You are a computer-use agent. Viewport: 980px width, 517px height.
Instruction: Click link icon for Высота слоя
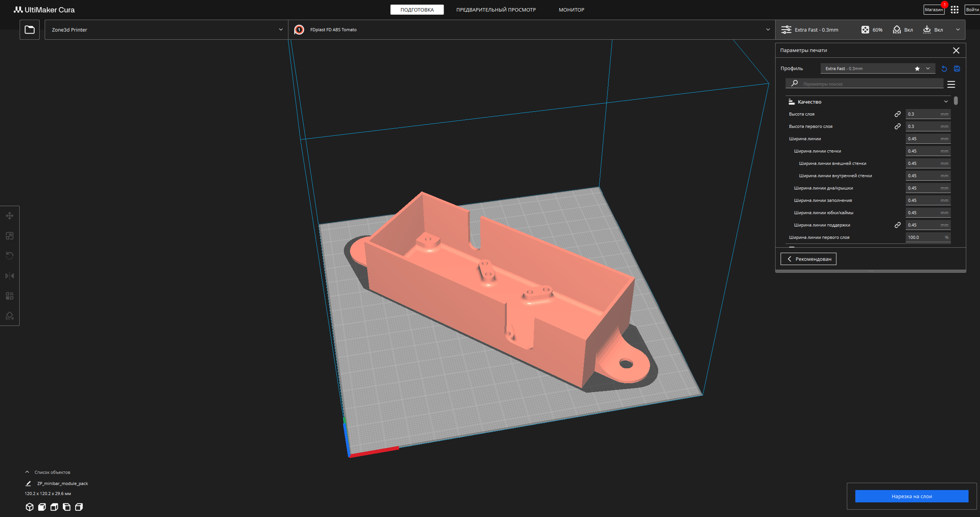898,114
